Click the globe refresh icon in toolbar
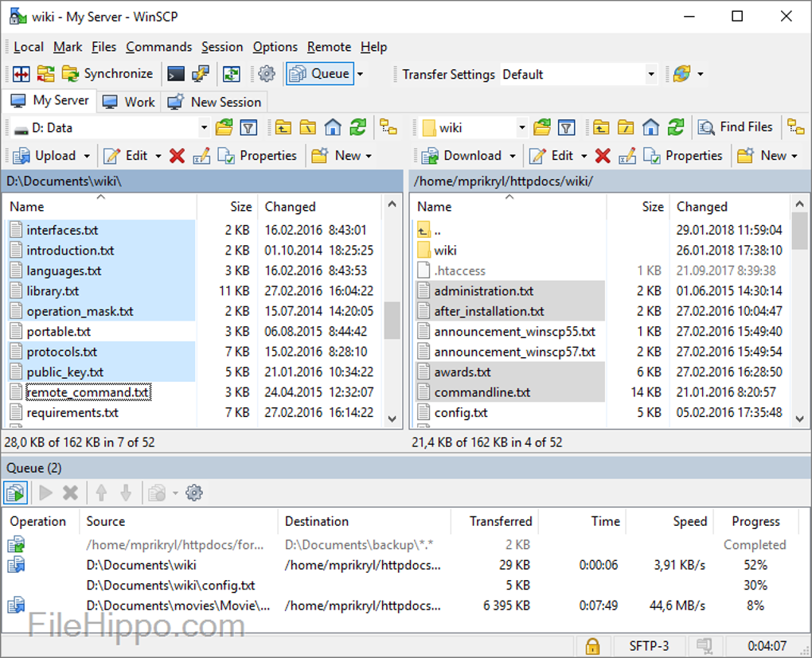This screenshot has height=658, width=812. (682, 74)
